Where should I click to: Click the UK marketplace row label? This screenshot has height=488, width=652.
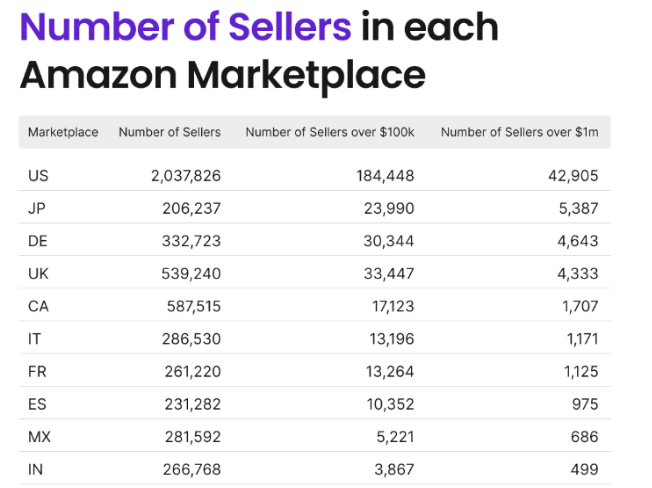pyautogui.click(x=38, y=274)
